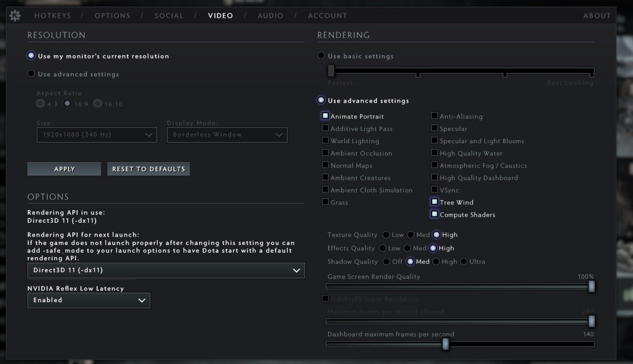The image size is (633, 364).
Task: Open NVIDIA Reflex Low Latency dropdown
Action: point(89,300)
